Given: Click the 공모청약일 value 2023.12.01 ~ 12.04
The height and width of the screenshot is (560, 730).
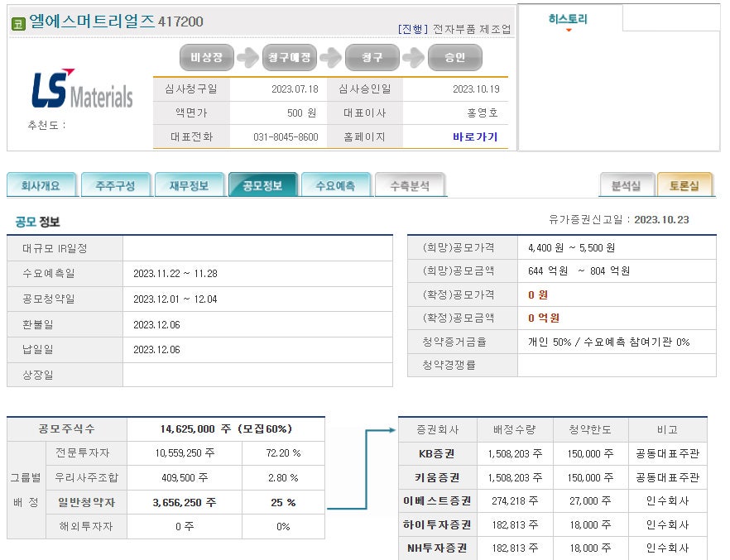Looking at the screenshot, I should 175,299.
